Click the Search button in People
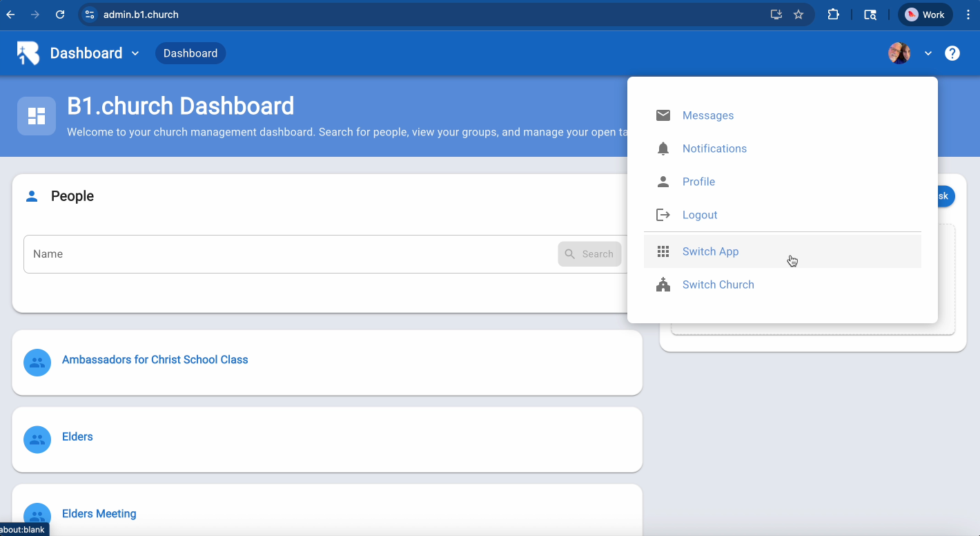Screen dimensions: 980x536 tap(589, 254)
